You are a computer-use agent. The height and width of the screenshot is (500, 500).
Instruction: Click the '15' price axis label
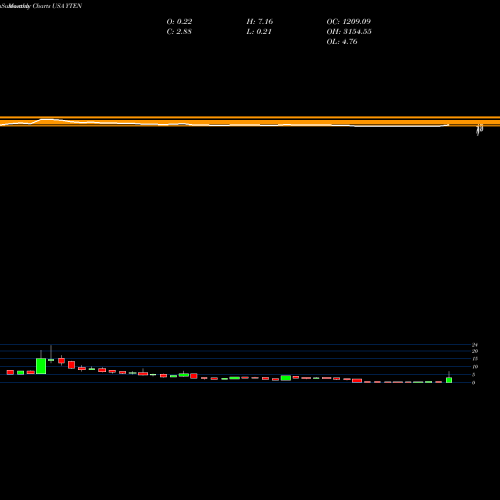(475, 359)
